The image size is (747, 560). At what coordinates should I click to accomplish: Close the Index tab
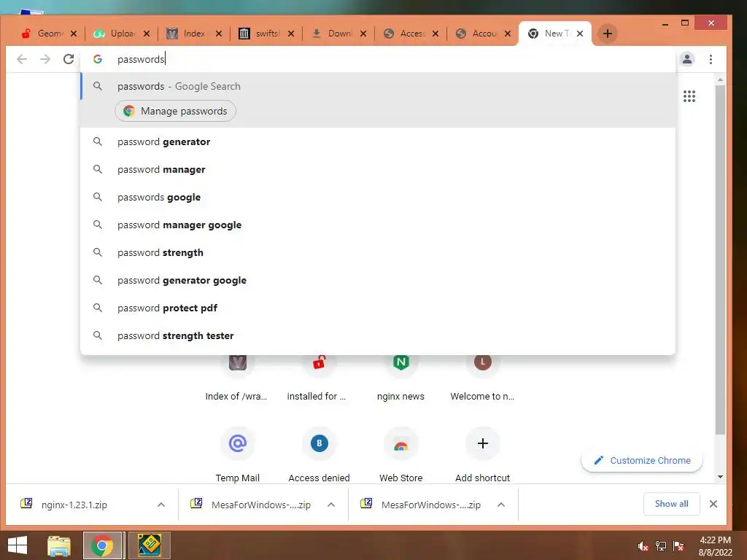219,34
